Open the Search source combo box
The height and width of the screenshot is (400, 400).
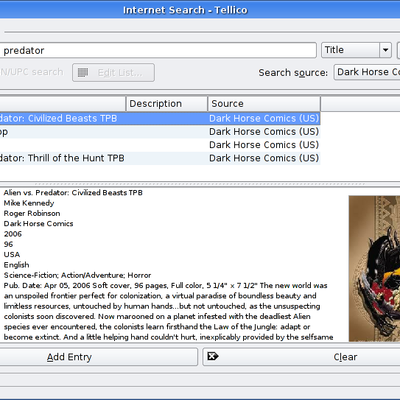tap(367, 72)
